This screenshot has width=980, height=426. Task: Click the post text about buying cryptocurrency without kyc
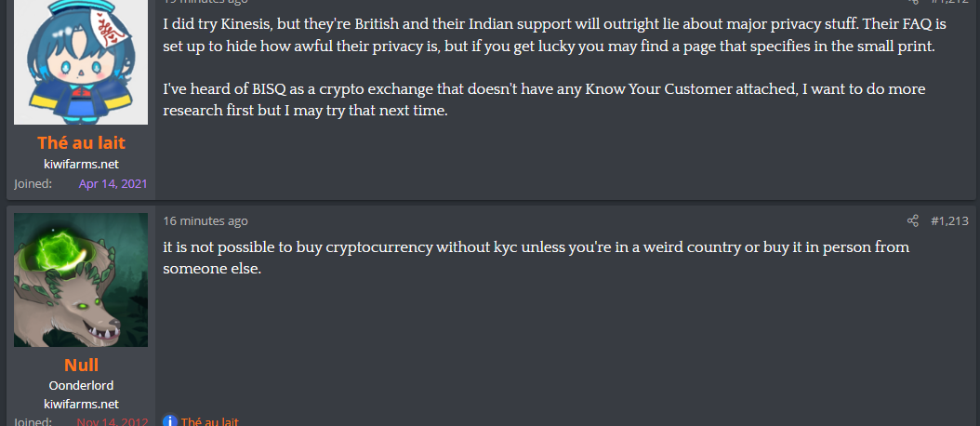[536, 258]
